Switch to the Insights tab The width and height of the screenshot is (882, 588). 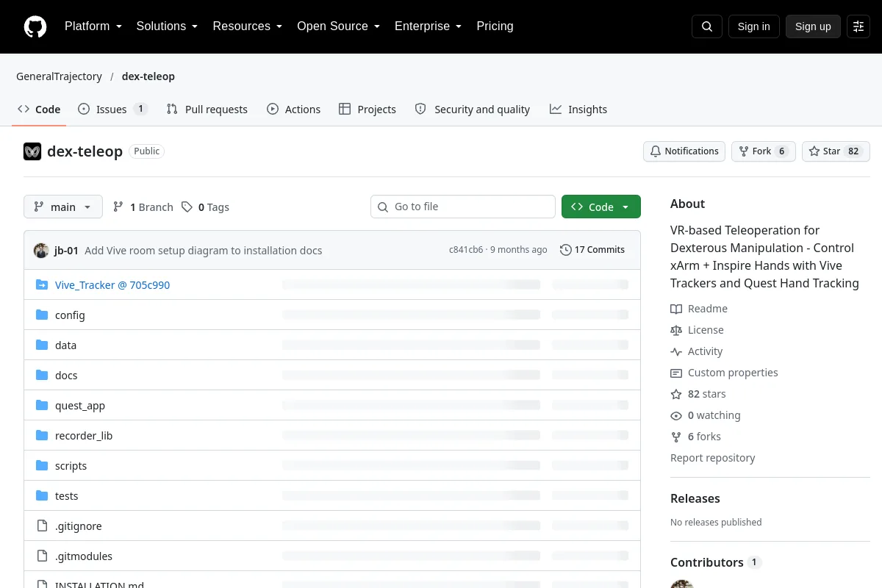pos(578,109)
